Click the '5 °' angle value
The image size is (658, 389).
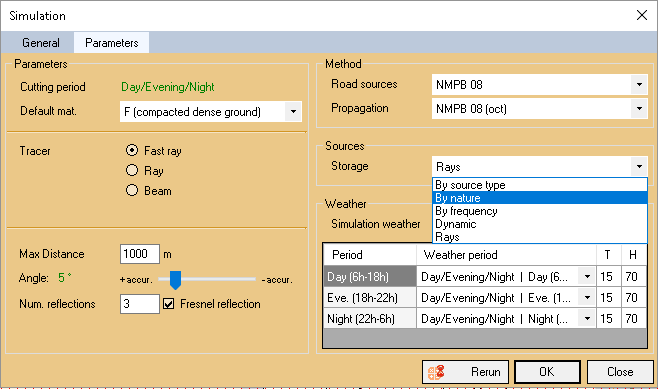(65, 277)
